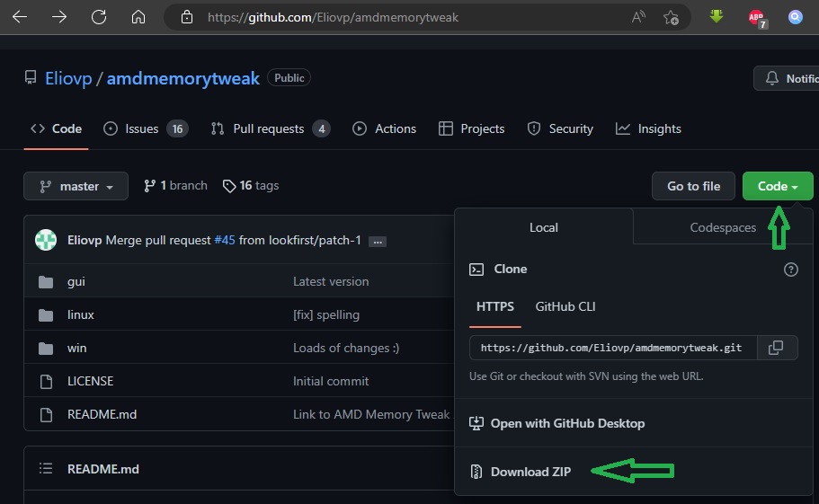Go to browser home page icon
Screen dimensions: 819x504
138,17
